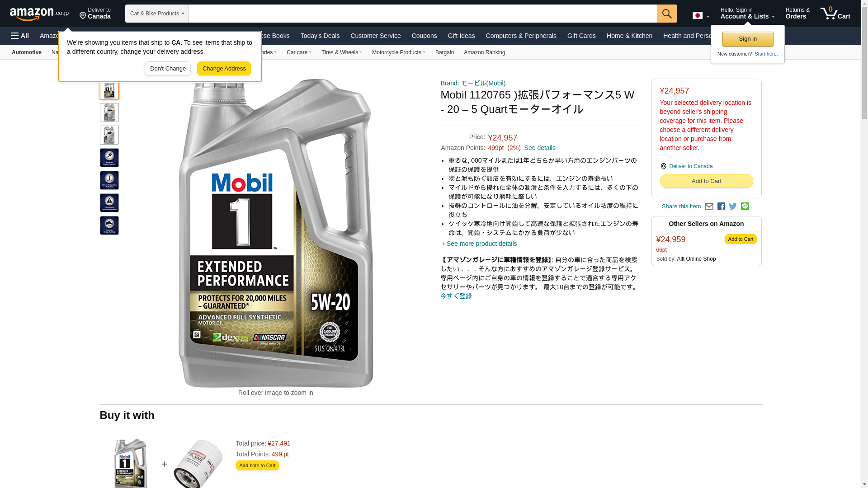This screenshot has height=488, width=868.
Task: Open the All hamburger menu
Action: (20, 36)
